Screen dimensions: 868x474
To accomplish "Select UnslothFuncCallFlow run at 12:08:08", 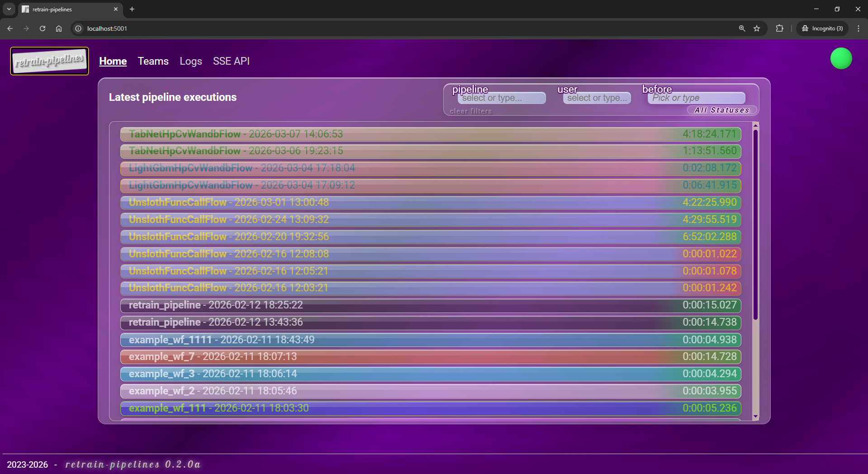I will pyautogui.click(x=431, y=254).
